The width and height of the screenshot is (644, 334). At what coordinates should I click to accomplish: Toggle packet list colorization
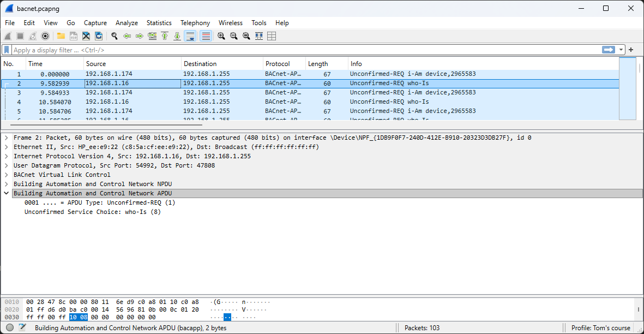206,36
